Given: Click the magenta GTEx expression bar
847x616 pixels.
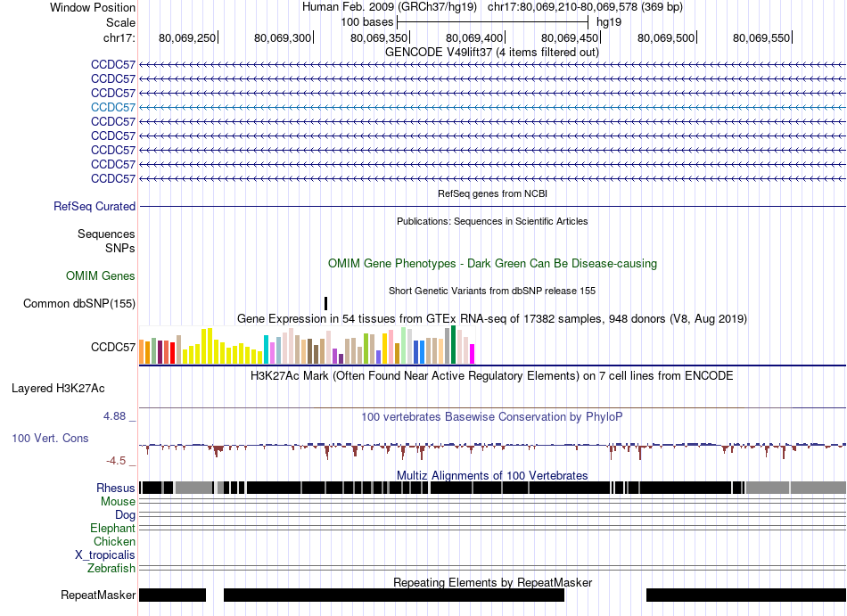Looking at the screenshot, I should [473, 354].
